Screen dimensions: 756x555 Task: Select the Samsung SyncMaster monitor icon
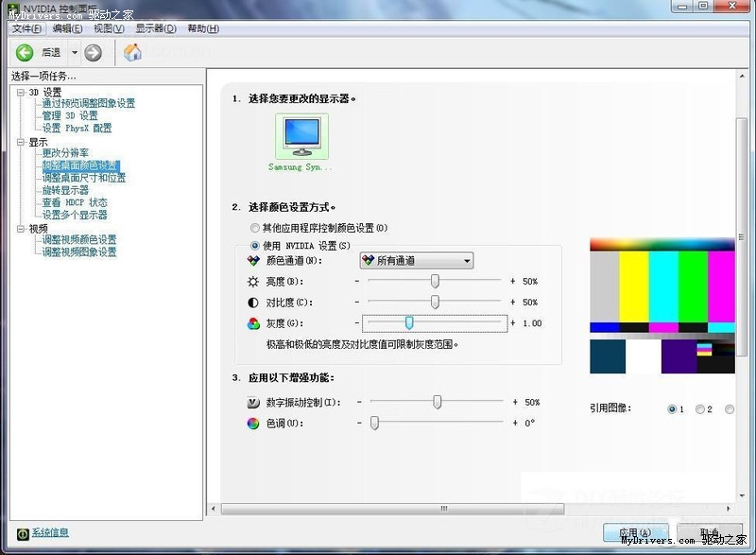click(301, 136)
